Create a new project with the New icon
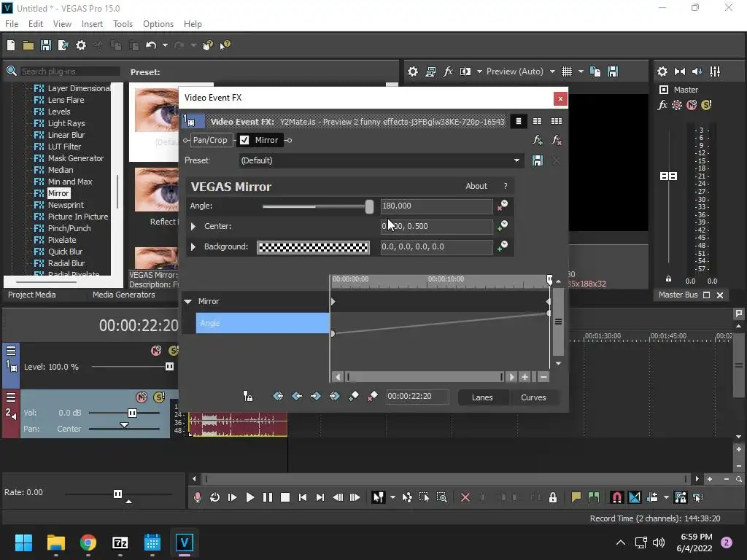747x560 pixels. click(x=11, y=45)
